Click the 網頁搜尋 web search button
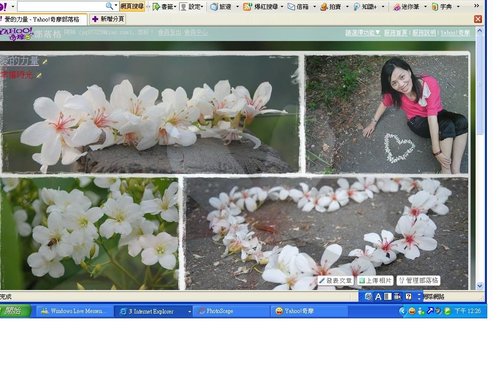 tap(132, 6)
